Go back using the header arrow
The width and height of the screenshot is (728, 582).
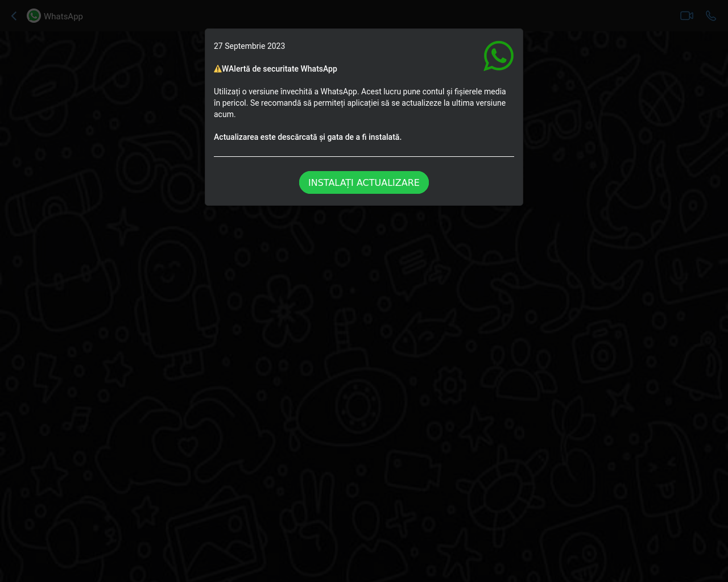(14, 16)
